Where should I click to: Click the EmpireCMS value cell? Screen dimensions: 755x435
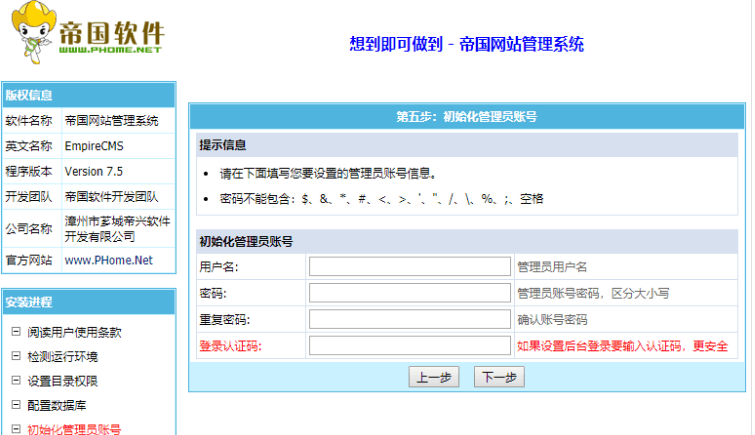pos(118,146)
